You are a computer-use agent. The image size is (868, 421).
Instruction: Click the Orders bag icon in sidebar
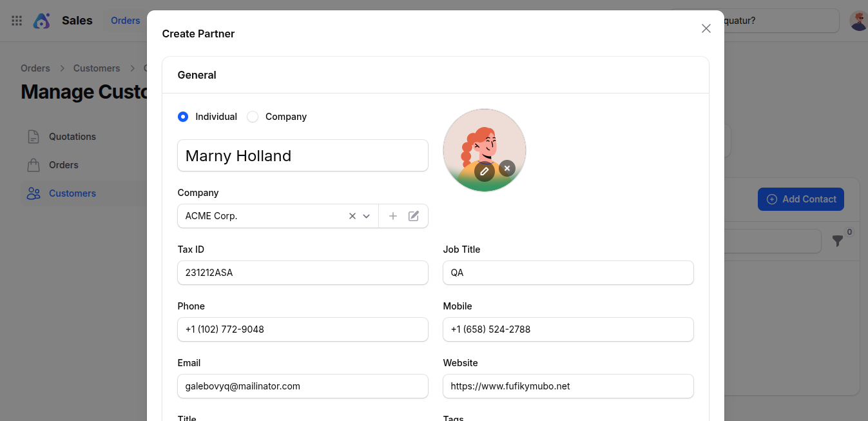click(33, 164)
